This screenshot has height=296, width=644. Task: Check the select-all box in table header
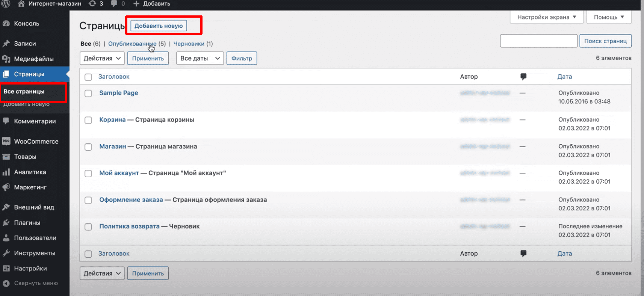(88, 77)
